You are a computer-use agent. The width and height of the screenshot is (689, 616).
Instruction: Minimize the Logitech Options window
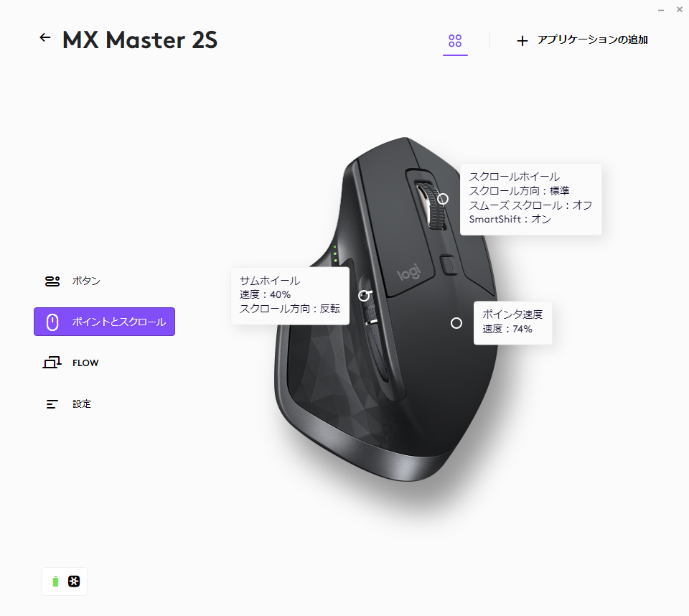(x=660, y=9)
